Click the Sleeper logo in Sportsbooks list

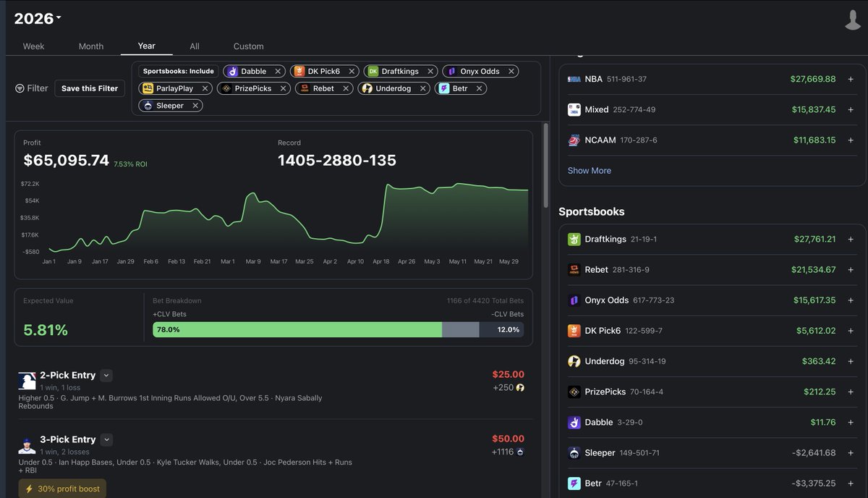coord(574,452)
